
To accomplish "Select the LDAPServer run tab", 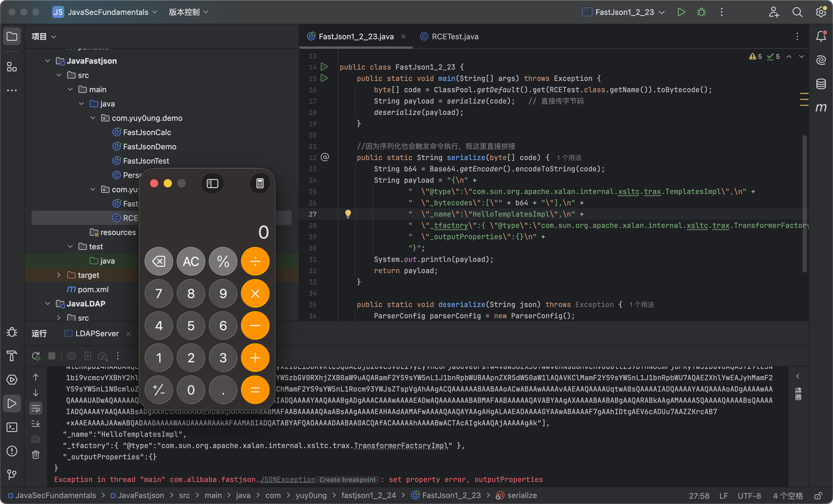I will [x=97, y=334].
